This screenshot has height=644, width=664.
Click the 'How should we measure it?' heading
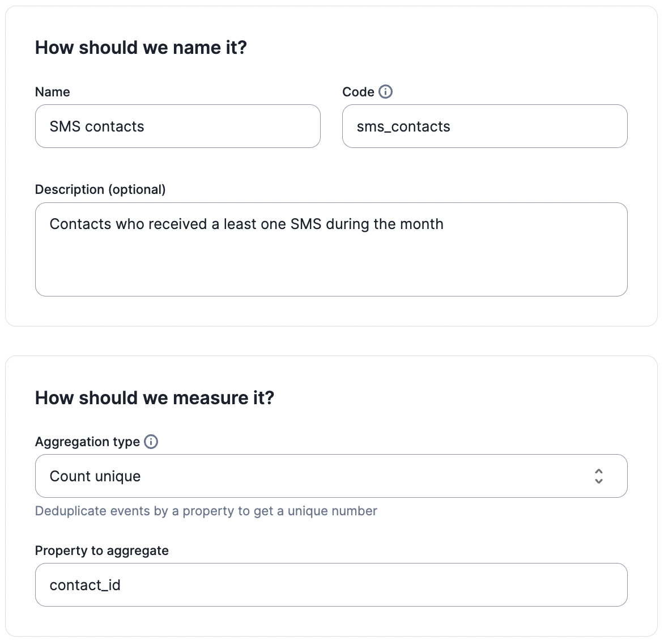pos(155,398)
